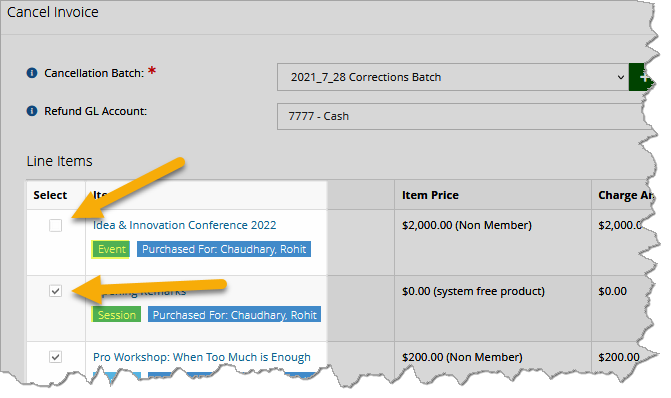
Task: Click the green Session tag
Action: [116, 315]
